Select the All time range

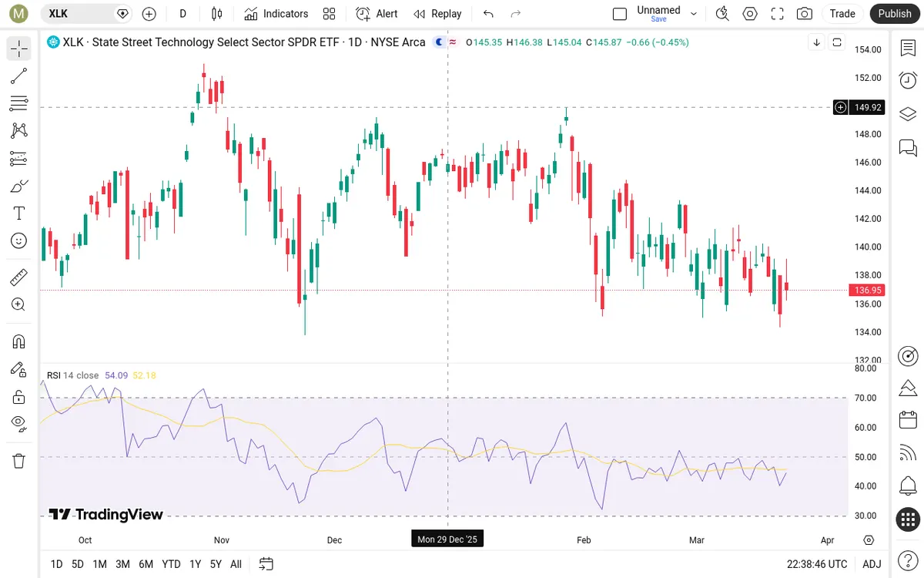click(236, 564)
